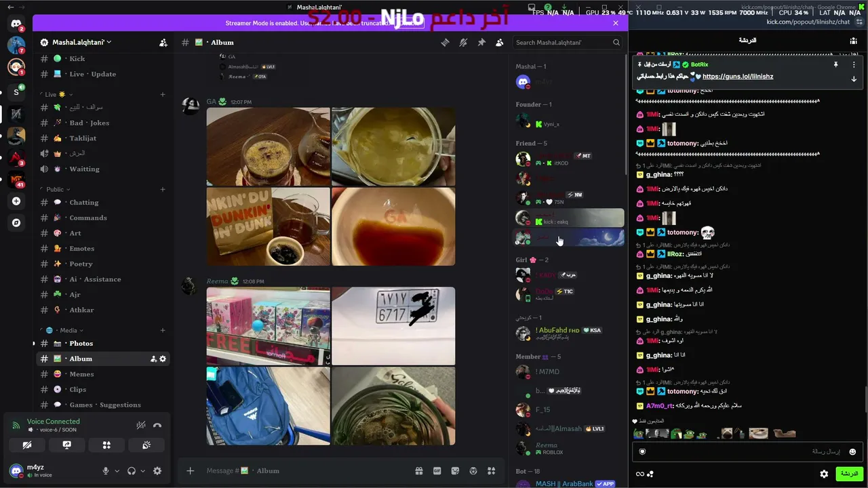Image resolution: width=868 pixels, height=488 pixels.
Task: Create invite for Album channel
Action: click(x=153, y=359)
